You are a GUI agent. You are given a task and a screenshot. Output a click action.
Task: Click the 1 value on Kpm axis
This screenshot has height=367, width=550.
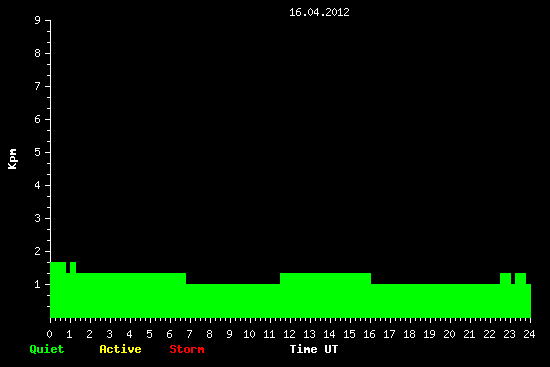pyautogui.click(x=38, y=284)
